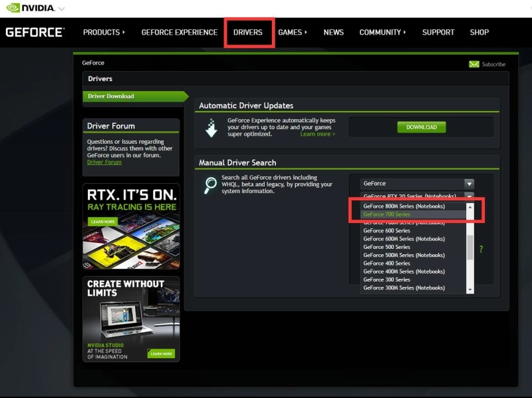Click the series list scrollbar thumb

coord(470,247)
